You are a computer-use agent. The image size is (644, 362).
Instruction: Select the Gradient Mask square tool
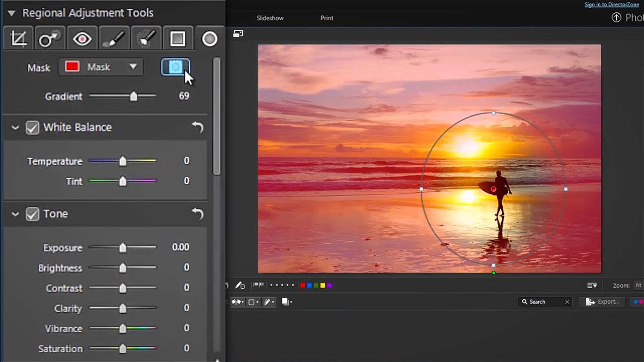pyautogui.click(x=178, y=39)
